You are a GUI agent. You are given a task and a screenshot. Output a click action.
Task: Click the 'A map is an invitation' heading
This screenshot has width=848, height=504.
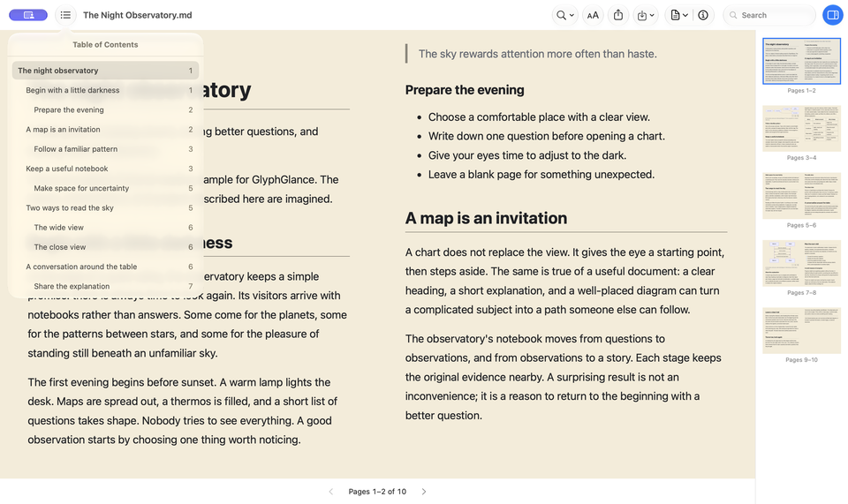click(x=486, y=218)
